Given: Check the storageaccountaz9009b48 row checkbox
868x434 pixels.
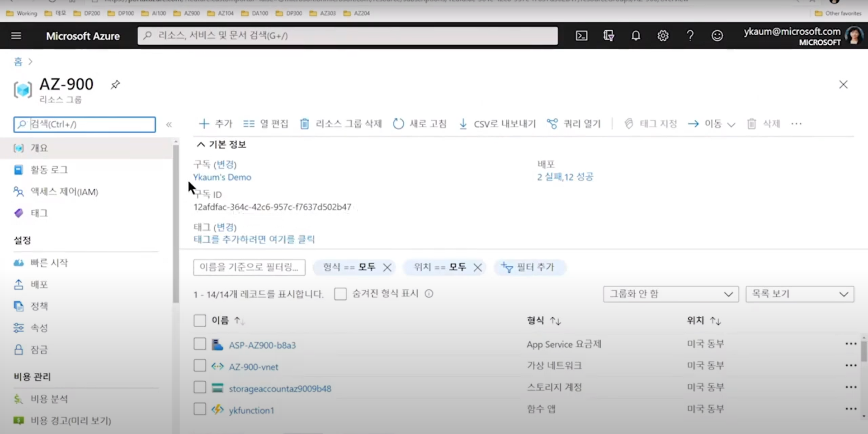Looking at the screenshot, I should [199, 387].
